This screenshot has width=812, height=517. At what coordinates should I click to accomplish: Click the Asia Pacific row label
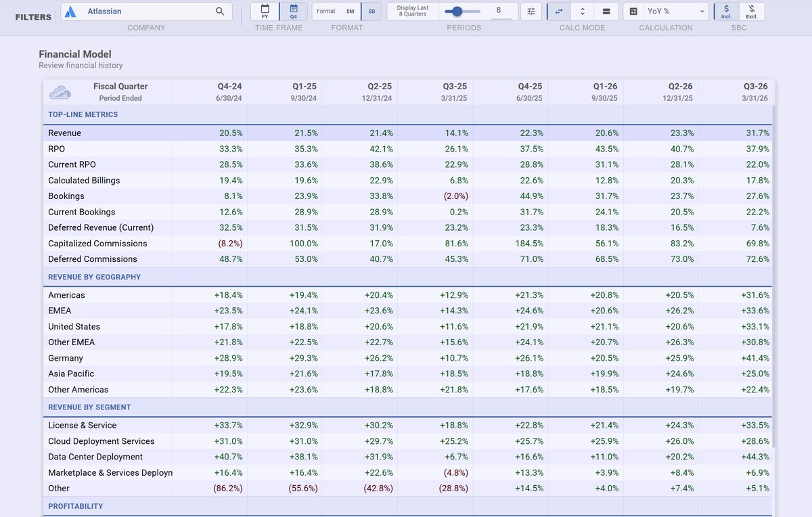click(x=71, y=374)
